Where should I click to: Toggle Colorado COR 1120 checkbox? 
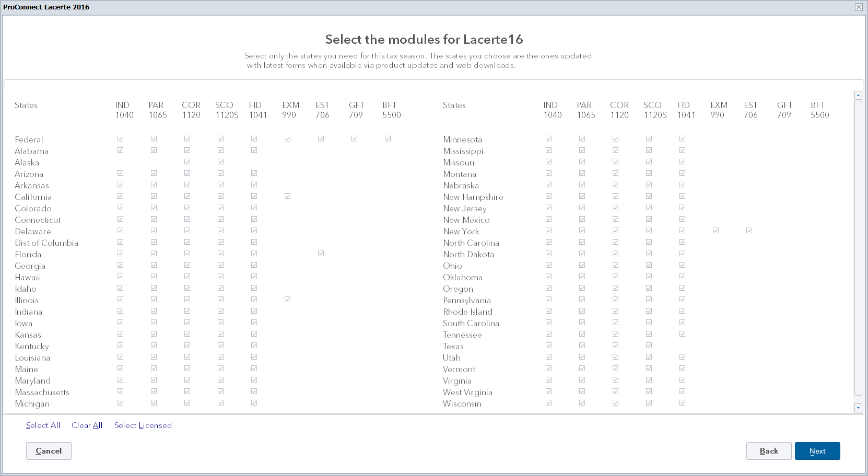click(x=187, y=208)
